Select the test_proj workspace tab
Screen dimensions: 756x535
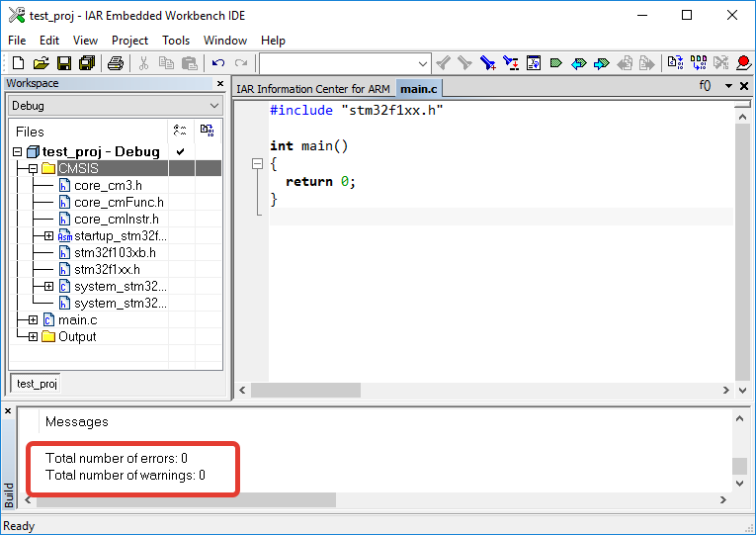[x=37, y=384]
